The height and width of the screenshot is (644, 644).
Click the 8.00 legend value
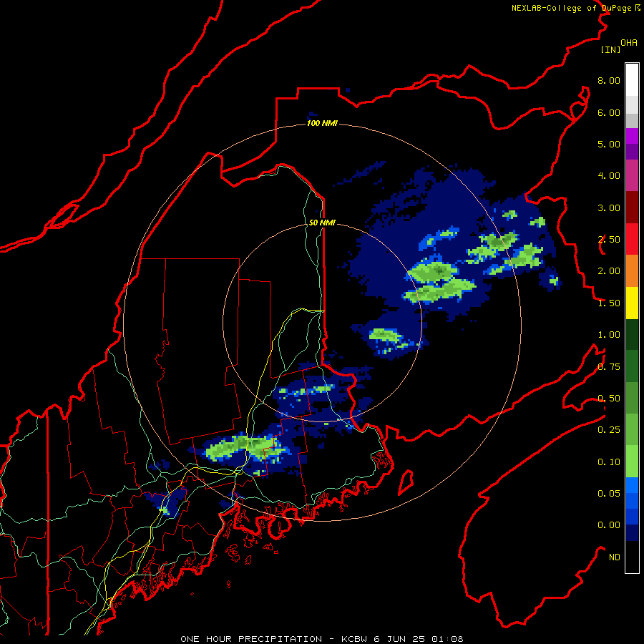click(x=609, y=80)
